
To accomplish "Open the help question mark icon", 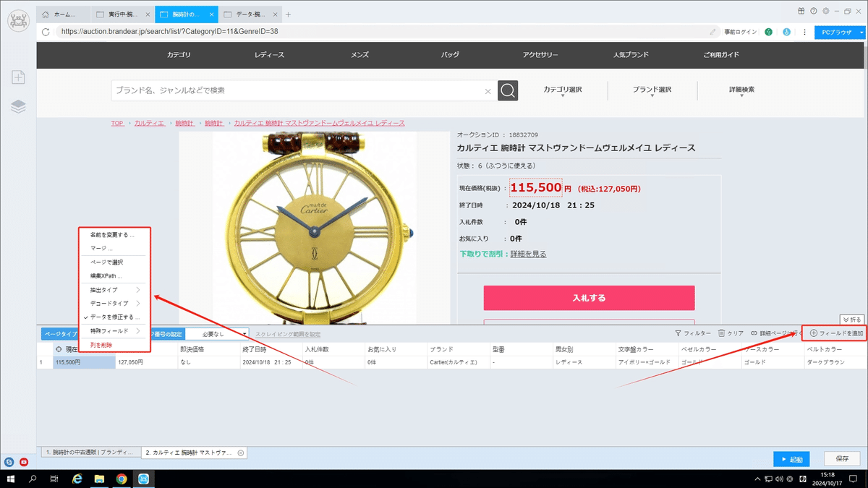I will pyautogui.click(x=813, y=11).
